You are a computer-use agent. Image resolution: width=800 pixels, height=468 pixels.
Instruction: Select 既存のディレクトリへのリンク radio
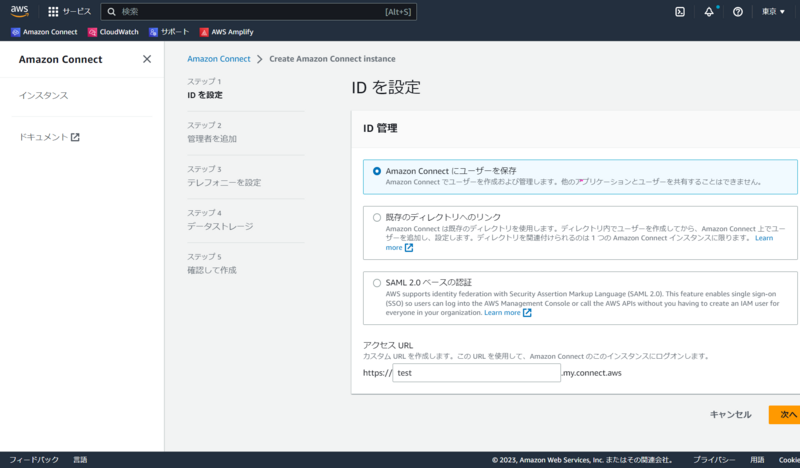(x=377, y=217)
